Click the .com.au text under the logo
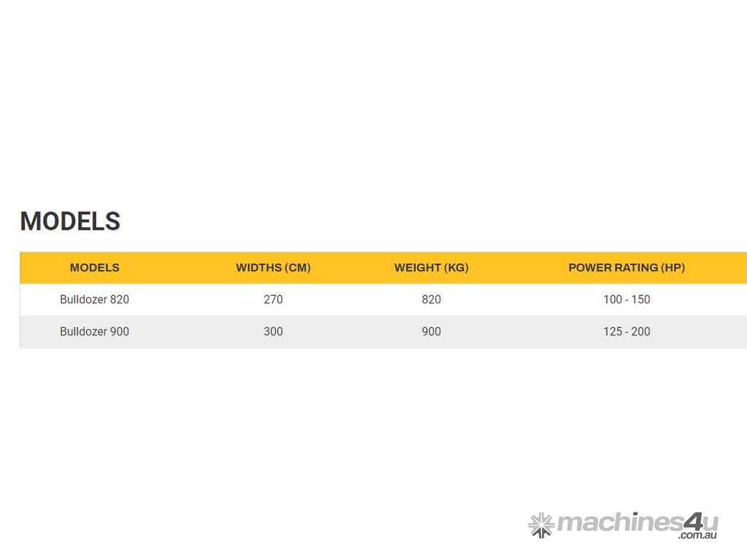 [x=697, y=536]
